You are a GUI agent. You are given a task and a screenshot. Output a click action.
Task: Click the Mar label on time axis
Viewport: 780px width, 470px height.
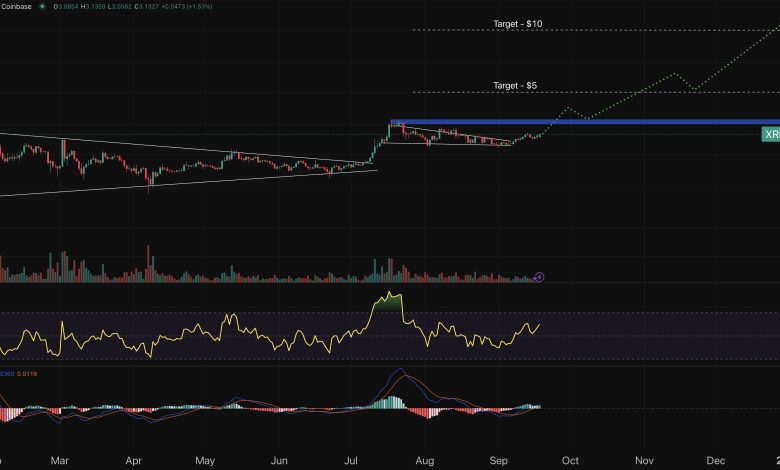58,460
